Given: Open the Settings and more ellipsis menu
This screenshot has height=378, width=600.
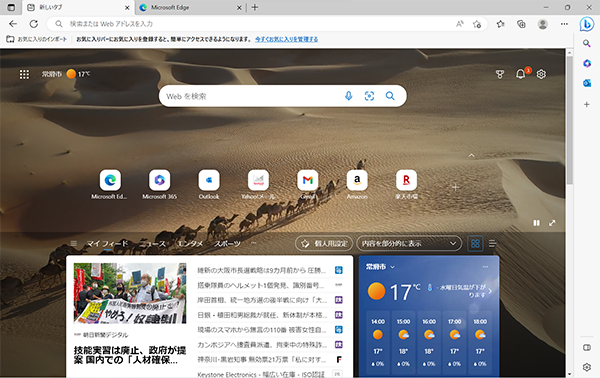Looking at the screenshot, I should pyautogui.click(x=564, y=24).
